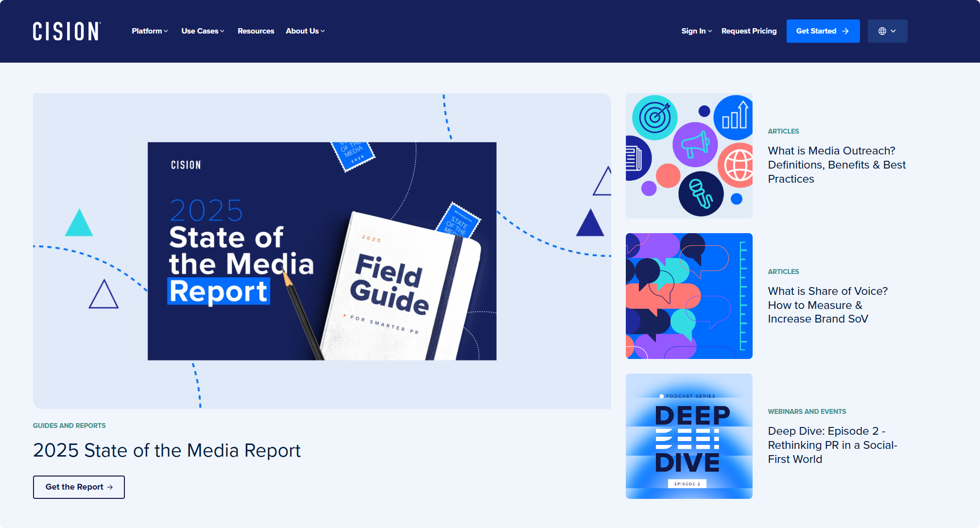Click '2025 State of the Media Report' heading

click(x=167, y=450)
